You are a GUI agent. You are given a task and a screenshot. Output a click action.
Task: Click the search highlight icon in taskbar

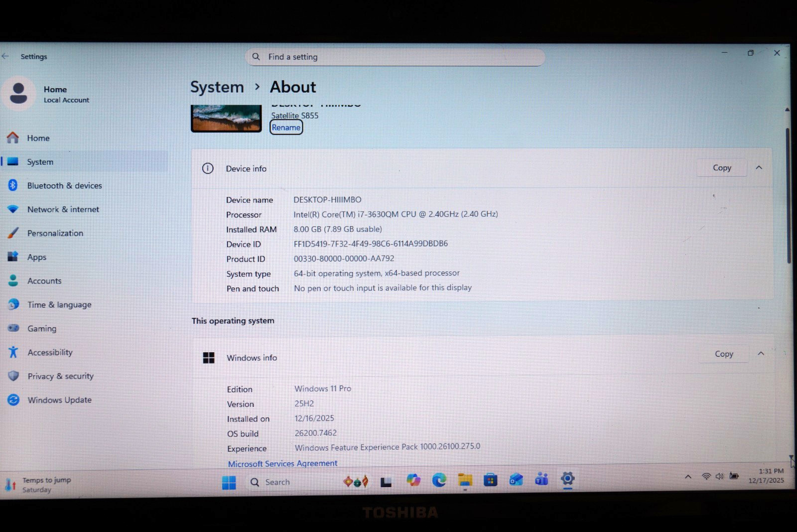click(x=356, y=482)
